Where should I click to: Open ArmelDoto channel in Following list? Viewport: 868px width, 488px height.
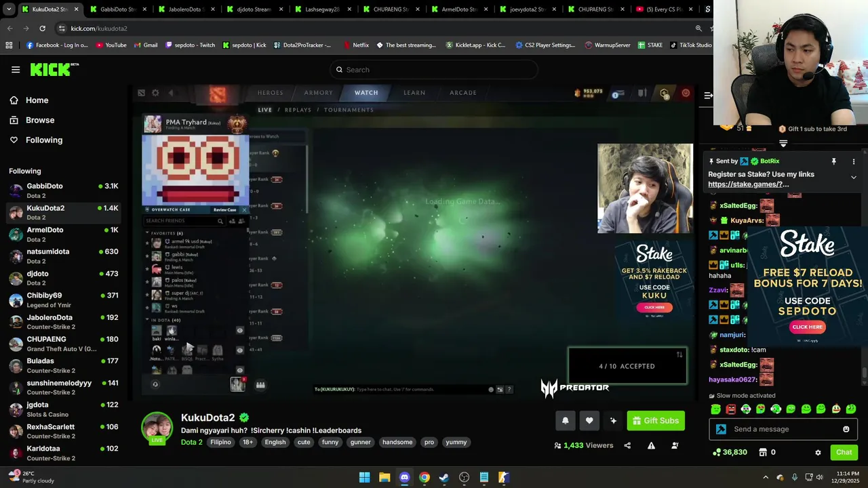tap(63, 235)
